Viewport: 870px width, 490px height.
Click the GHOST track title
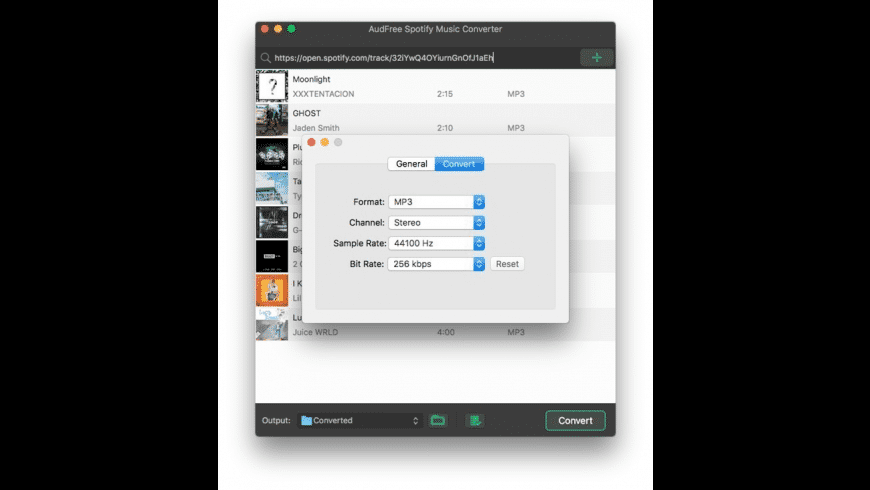coord(307,113)
